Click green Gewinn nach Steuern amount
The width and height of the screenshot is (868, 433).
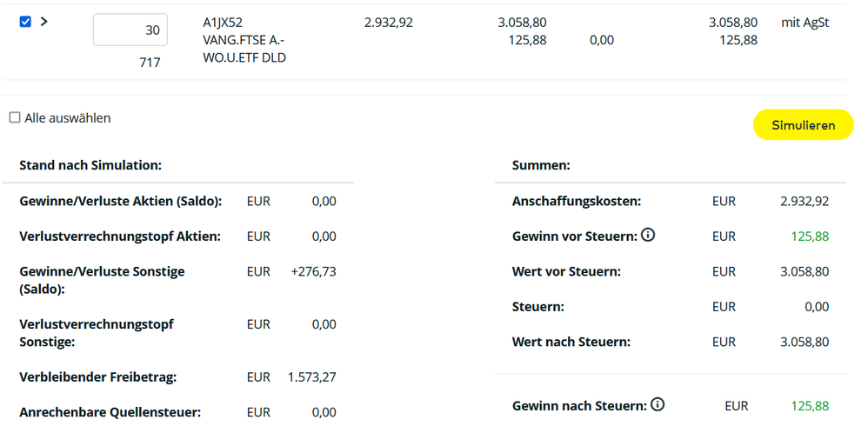point(810,406)
